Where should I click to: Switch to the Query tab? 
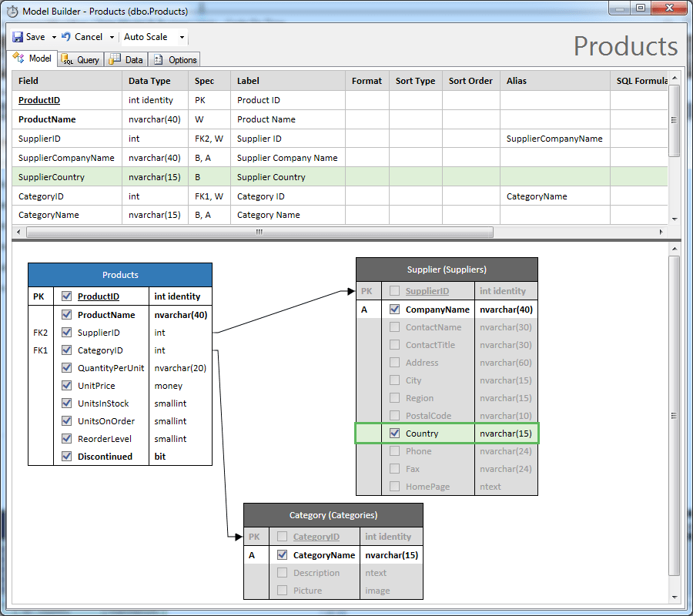click(80, 59)
